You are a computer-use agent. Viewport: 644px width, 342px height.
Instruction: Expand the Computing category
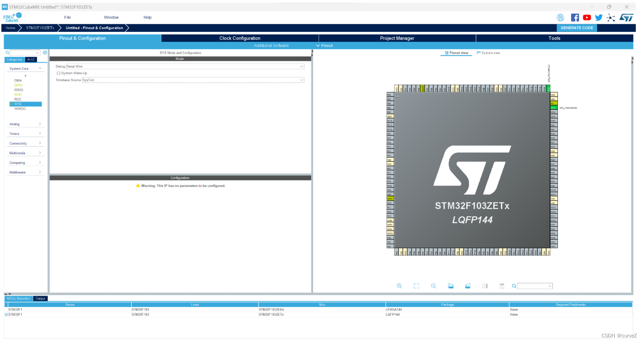(x=40, y=162)
